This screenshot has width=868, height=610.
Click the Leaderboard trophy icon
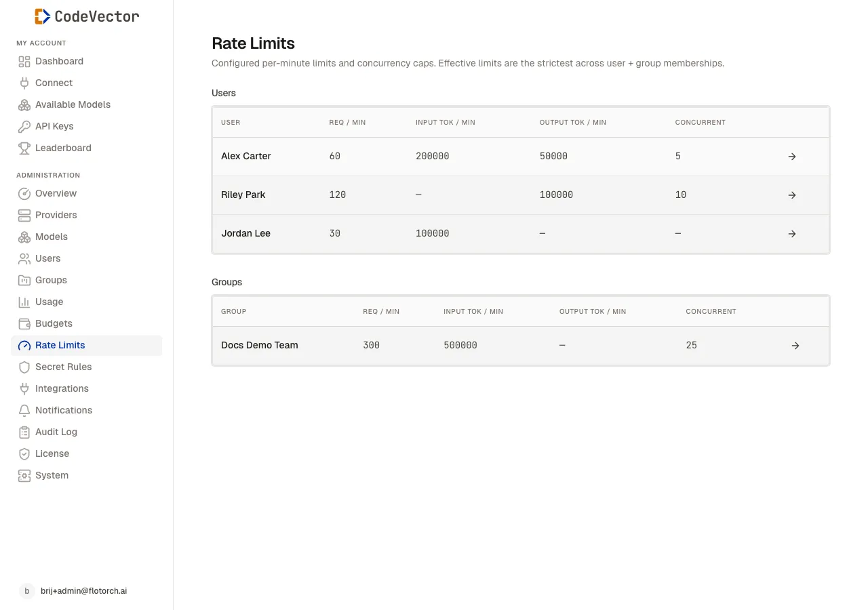(24, 148)
